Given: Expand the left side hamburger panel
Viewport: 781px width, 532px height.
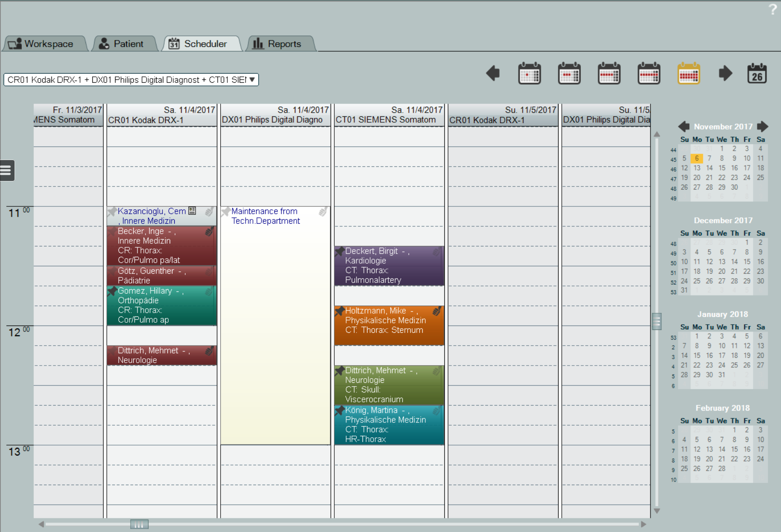Looking at the screenshot, I should tap(6, 171).
